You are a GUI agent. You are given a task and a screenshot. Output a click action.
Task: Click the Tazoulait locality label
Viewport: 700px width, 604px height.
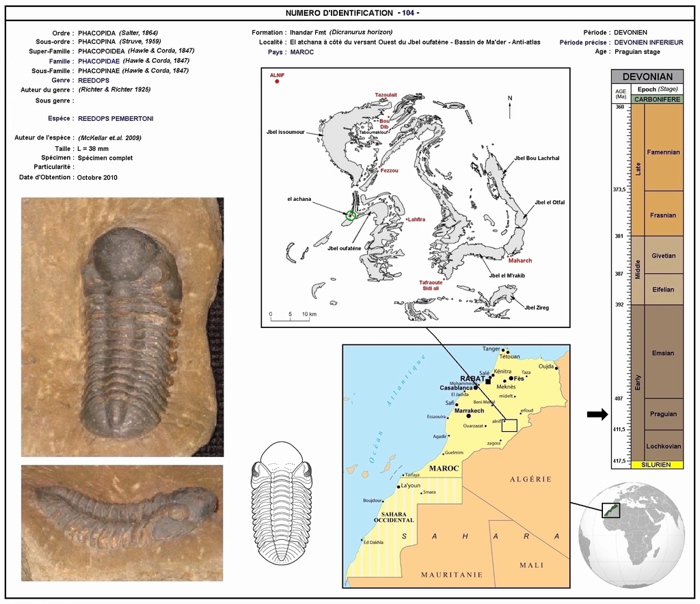click(x=386, y=95)
